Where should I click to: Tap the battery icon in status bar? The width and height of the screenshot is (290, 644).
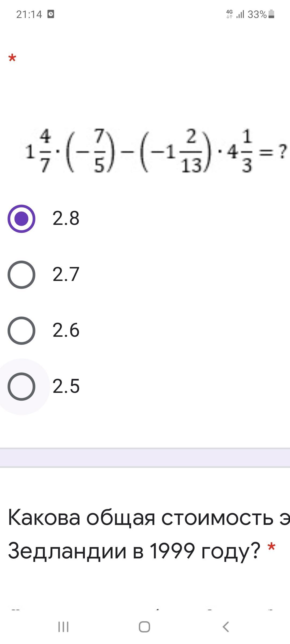click(271, 14)
